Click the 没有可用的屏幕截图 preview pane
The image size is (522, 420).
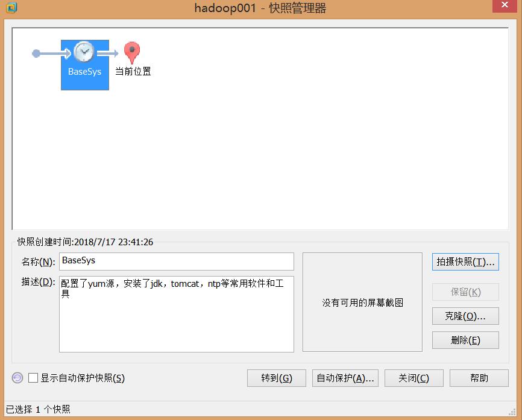tap(362, 302)
